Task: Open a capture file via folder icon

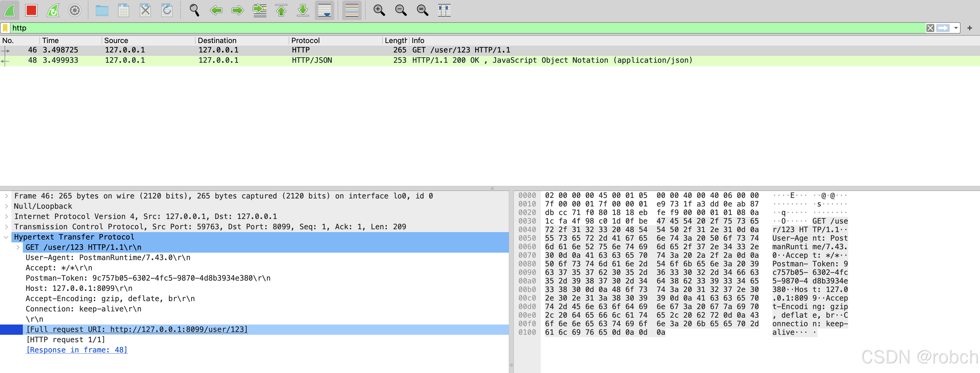Action: click(102, 10)
